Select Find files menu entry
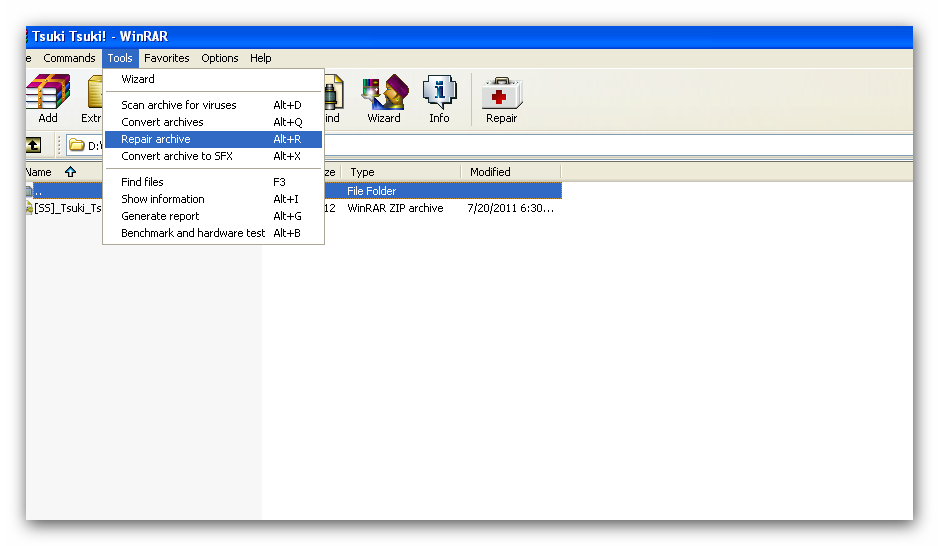 pyautogui.click(x=213, y=182)
